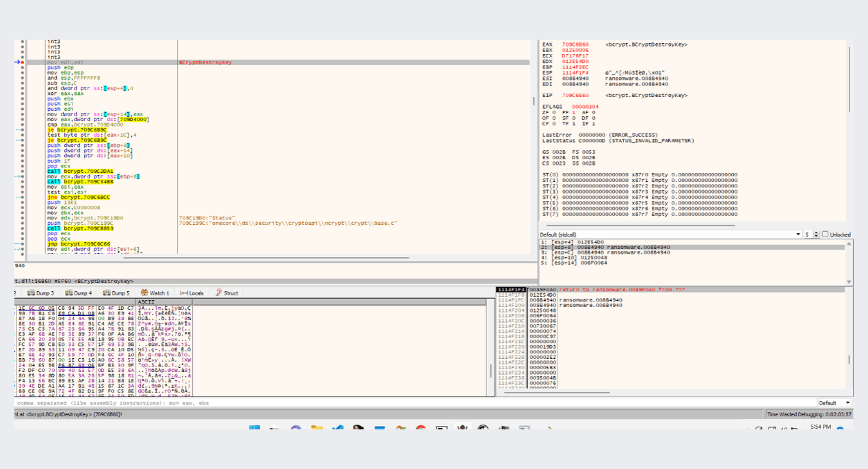
Task: Open the Dump 4 tab
Action: click(78, 293)
